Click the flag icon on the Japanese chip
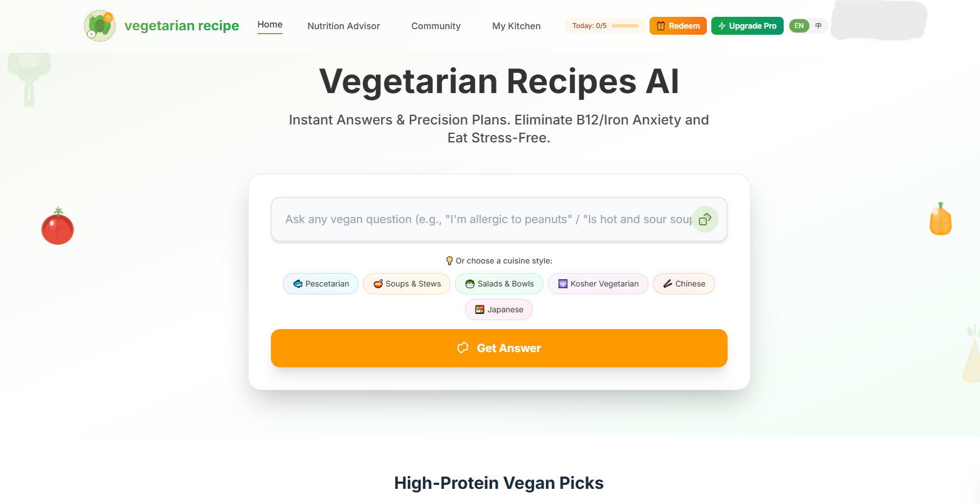Viewport: 980px width, 504px height. (479, 309)
